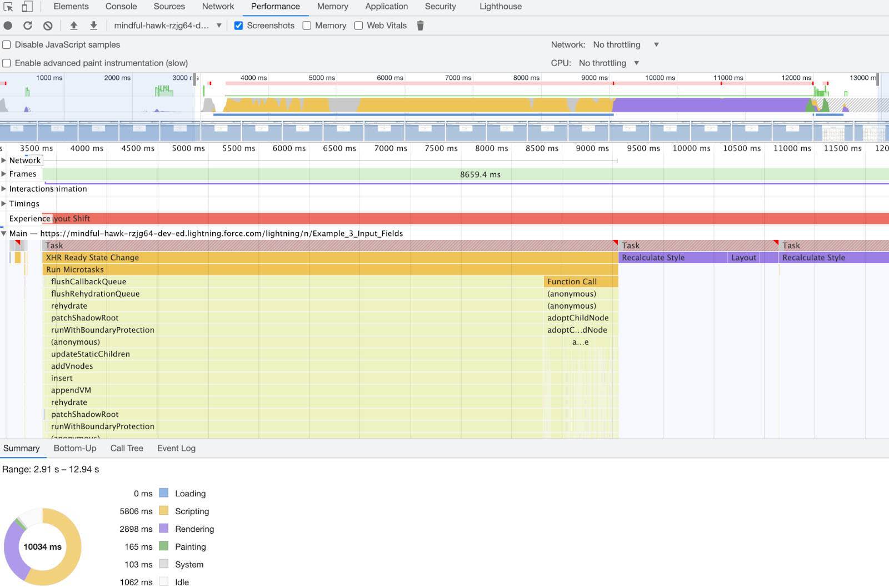Toggle the device toolbar icon
Image resolution: width=889 pixels, height=588 pixels.
27,7
